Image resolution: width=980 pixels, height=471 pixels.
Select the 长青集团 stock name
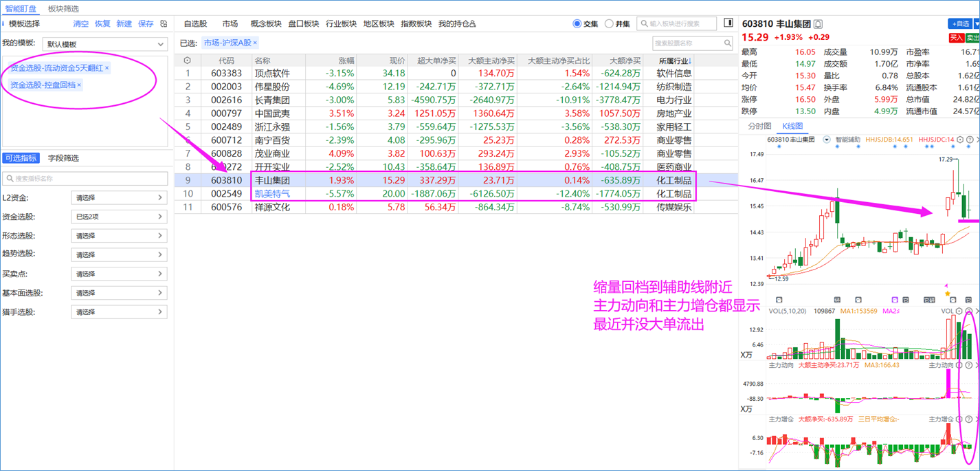click(x=272, y=100)
